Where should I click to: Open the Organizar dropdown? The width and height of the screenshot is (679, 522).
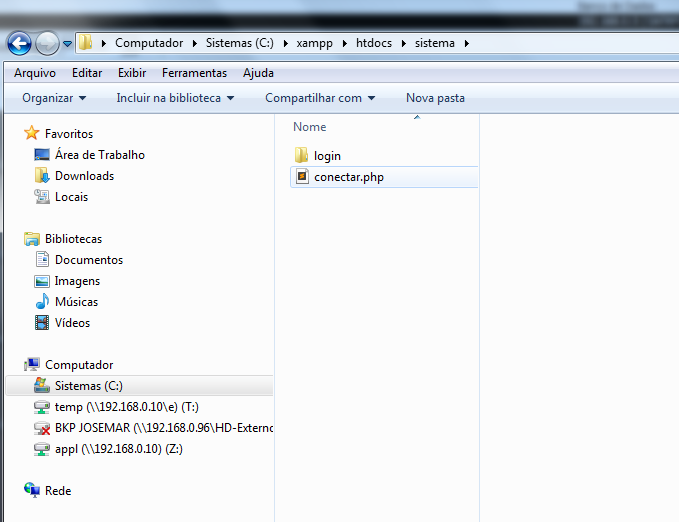click(54, 98)
